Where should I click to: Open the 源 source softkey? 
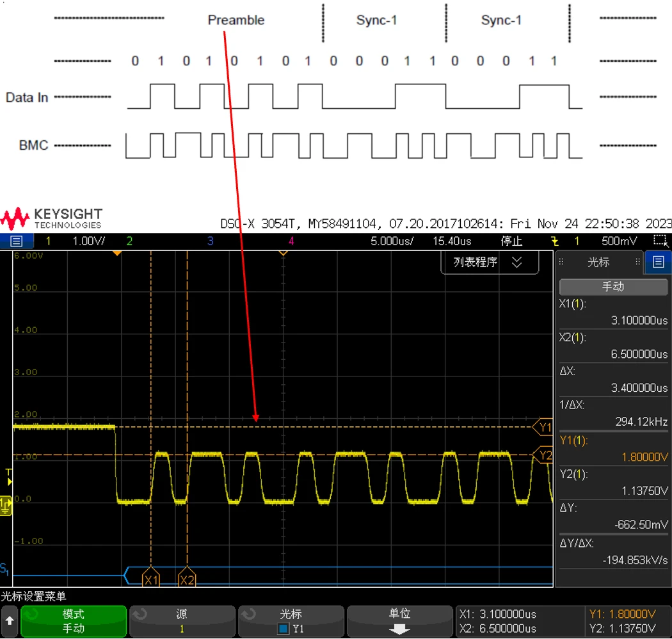[x=182, y=621]
